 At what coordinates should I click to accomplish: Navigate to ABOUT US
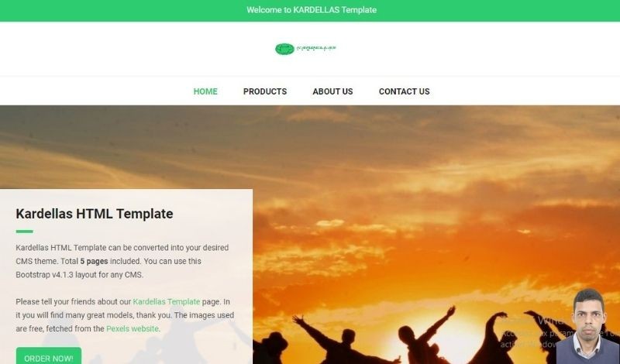tap(332, 91)
